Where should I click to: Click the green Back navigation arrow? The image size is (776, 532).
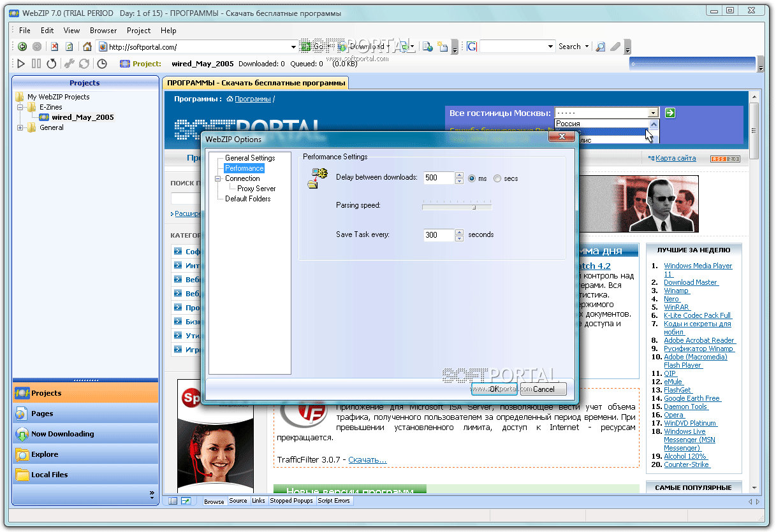click(22, 47)
